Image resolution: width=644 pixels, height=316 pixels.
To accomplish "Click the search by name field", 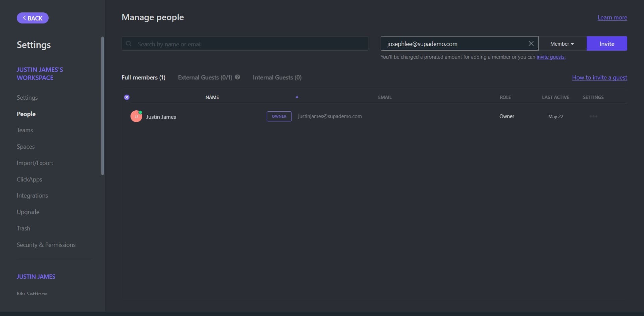I will [248, 44].
